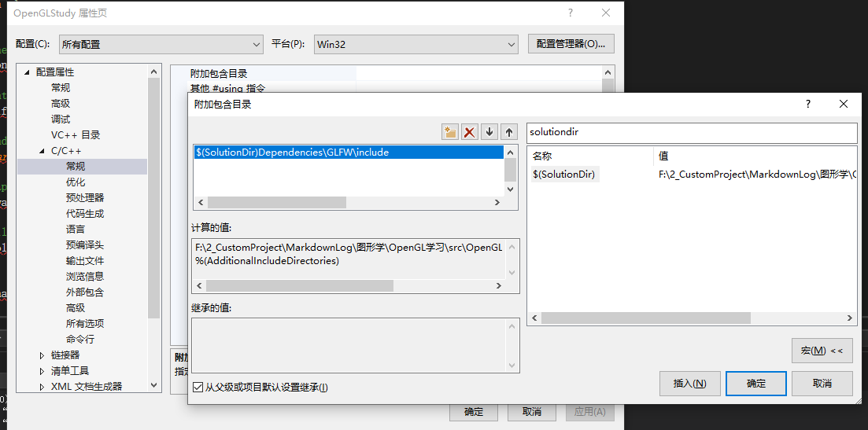Collapse the C/C++ tree node
The height and width of the screenshot is (430, 868).
point(42,151)
